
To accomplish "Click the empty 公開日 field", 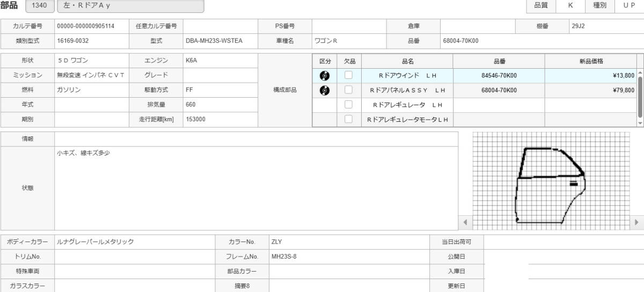I will tap(563, 257).
